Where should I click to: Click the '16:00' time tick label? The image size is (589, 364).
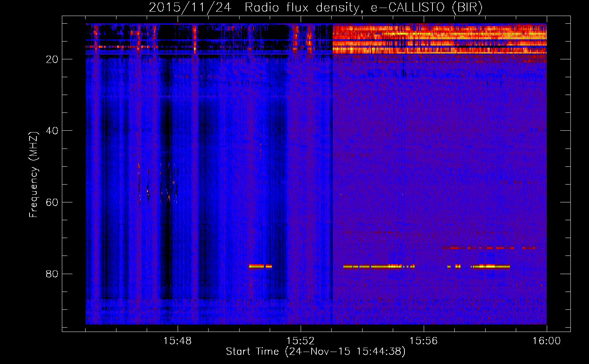pyautogui.click(x=546, y=341)
